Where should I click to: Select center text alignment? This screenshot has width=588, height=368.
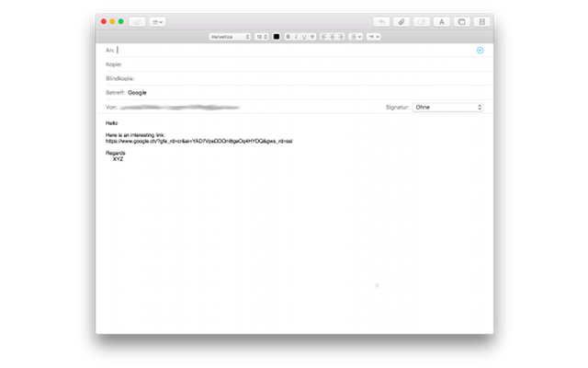334,37
